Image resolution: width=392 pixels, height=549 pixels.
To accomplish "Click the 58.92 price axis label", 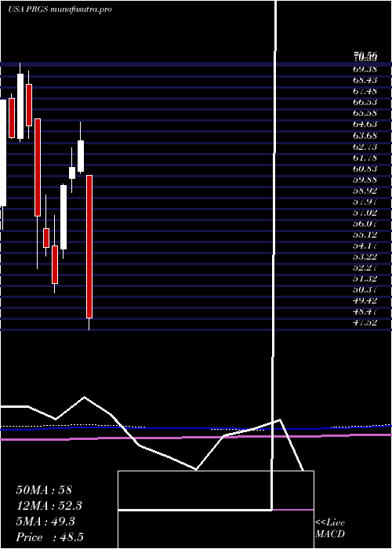I will click(x=365, y=191).
